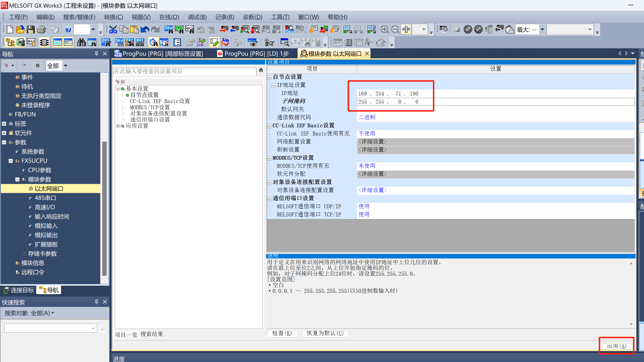644x362 pixels.
Task: Save the project with floppy disk icon
Action: (31, 30)
